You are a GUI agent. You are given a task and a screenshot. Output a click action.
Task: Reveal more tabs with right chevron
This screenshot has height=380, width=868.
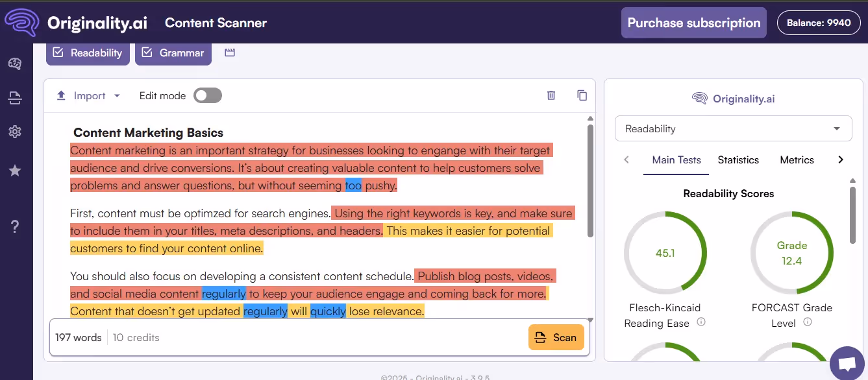[x=840, y=160]
